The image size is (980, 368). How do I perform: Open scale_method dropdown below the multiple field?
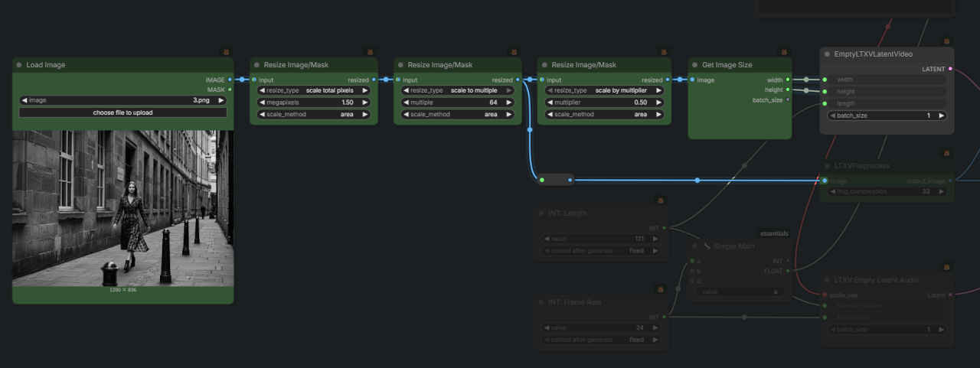click(457, 114)
